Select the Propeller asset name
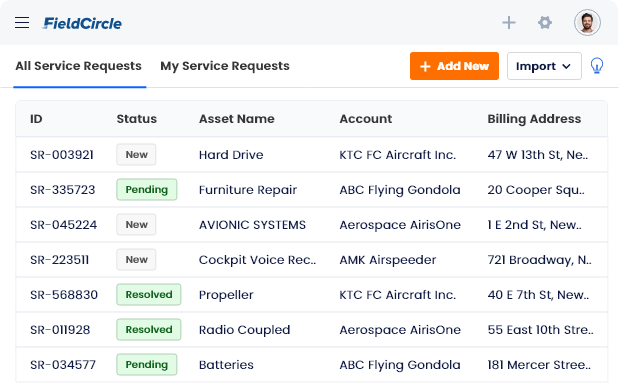Screen dimensions: 619x383 [226, 295]
